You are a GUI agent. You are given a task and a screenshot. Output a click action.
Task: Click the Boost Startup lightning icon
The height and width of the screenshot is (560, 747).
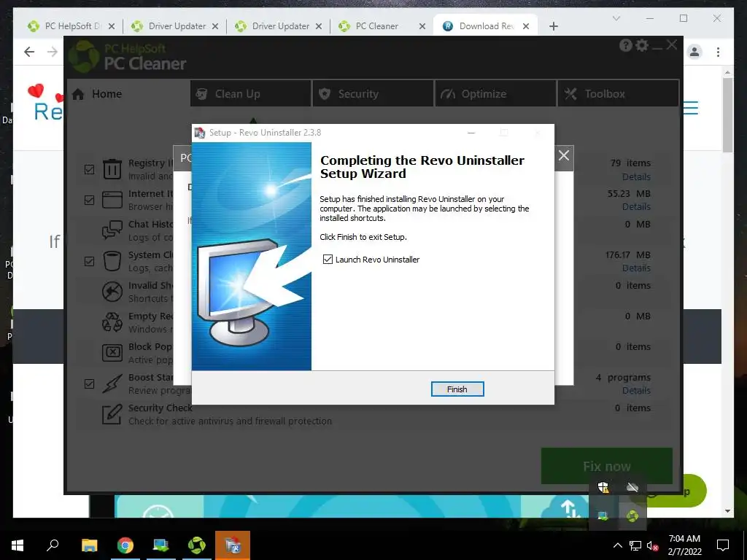112,384
